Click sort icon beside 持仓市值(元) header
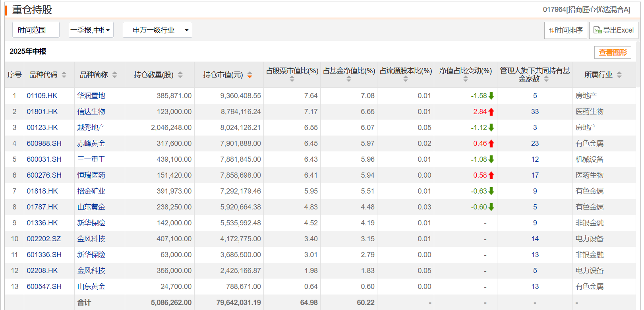This screenshot has height=310, width=644. coord(250,75)
